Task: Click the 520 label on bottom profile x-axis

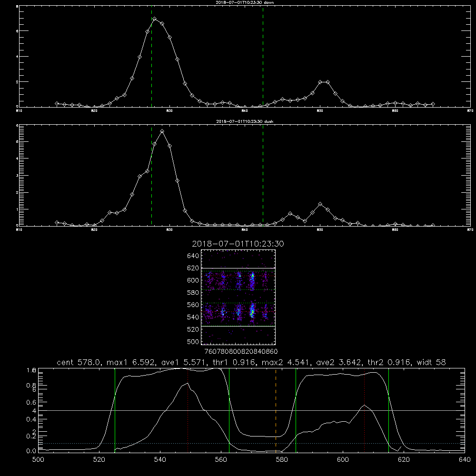Action: tap(99, 460)
